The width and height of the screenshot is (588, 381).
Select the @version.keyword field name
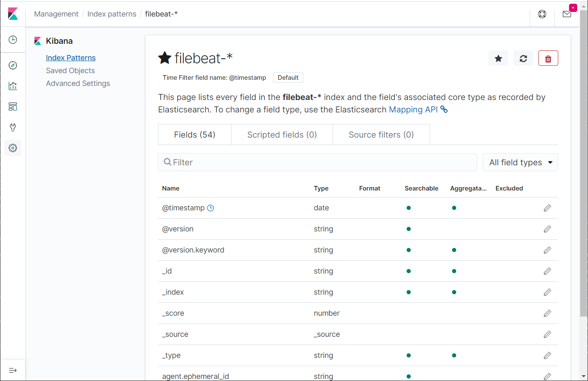tap(193, 250)
